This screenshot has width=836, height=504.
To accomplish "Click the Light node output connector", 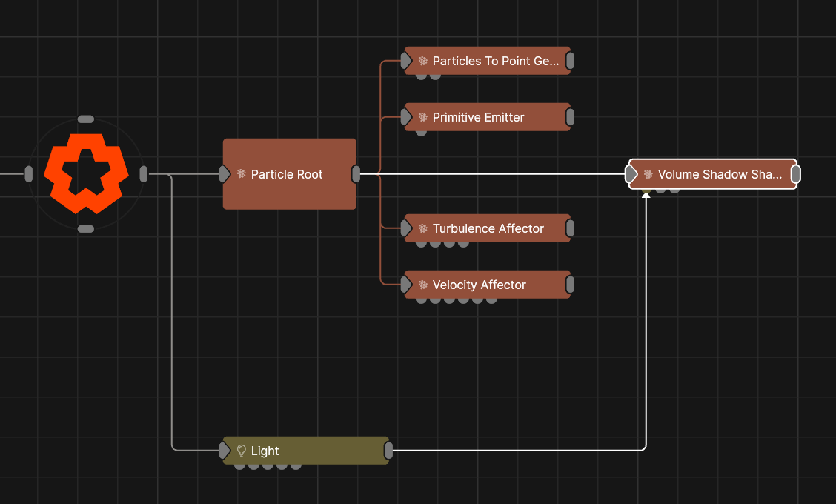I will (x=388, y=451).
